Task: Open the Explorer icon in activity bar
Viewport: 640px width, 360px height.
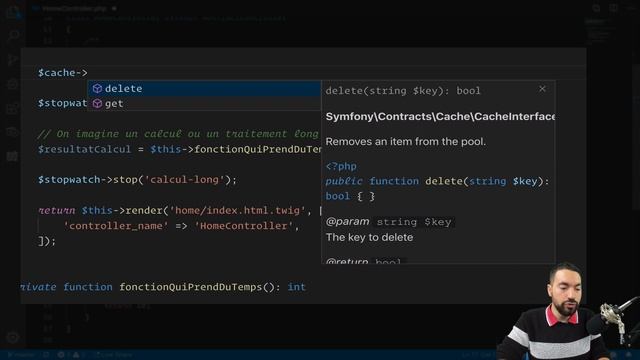Action: pos(13,12)
